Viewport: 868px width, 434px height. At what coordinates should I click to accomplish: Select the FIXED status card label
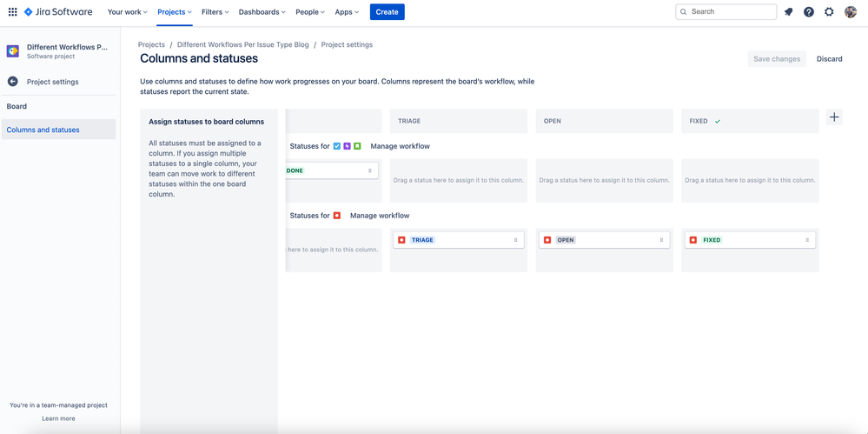point(712,240)
